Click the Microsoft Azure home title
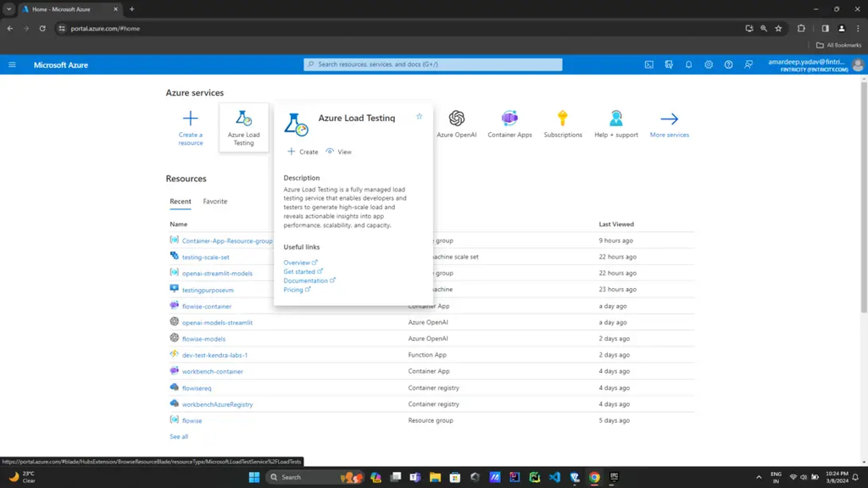 (61, 64)
